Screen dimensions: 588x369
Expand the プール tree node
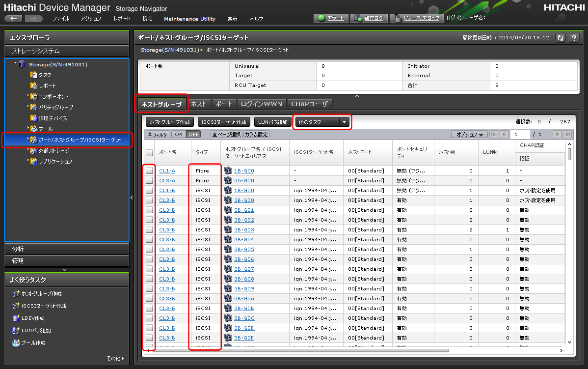(x=28, y=128)
